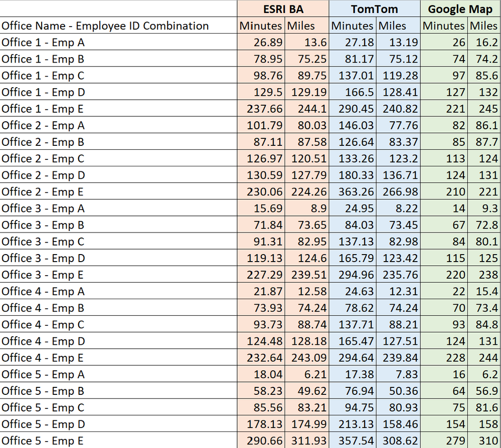Click the Google Map Minutes subheader cell
This screenshot has width=501, height=448.
point(444,26)
